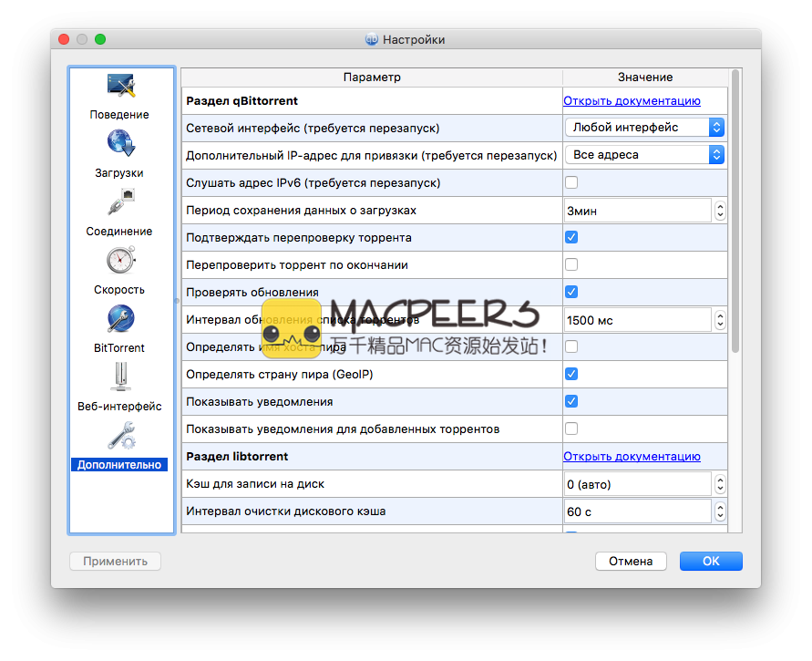Select the highlighted Дополнительно tab label
This screenshot has height=661, width=812.
pyautogui.click(x=119, y=465)
